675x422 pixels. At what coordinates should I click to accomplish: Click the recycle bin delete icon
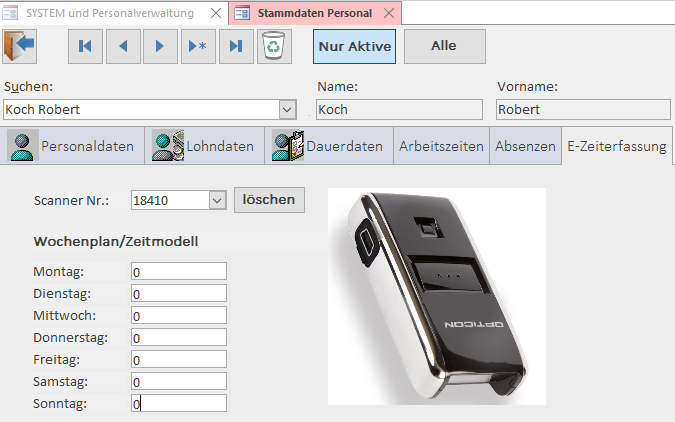click(x=274, y=47)
